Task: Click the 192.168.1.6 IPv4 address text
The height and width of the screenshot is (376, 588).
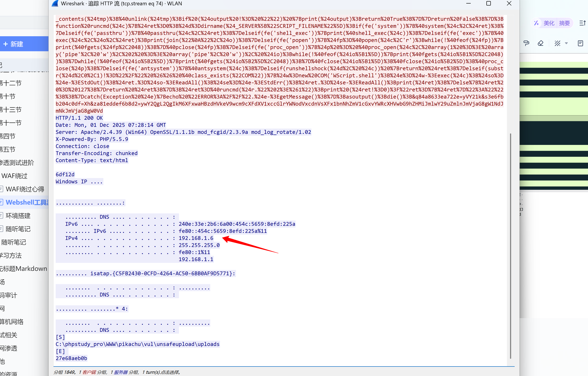Action: tap(196, 238)
